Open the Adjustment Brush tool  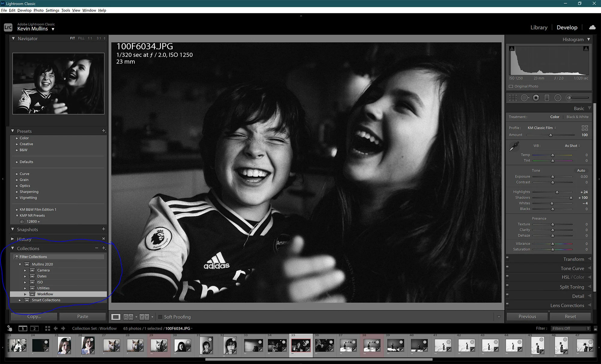569,97
